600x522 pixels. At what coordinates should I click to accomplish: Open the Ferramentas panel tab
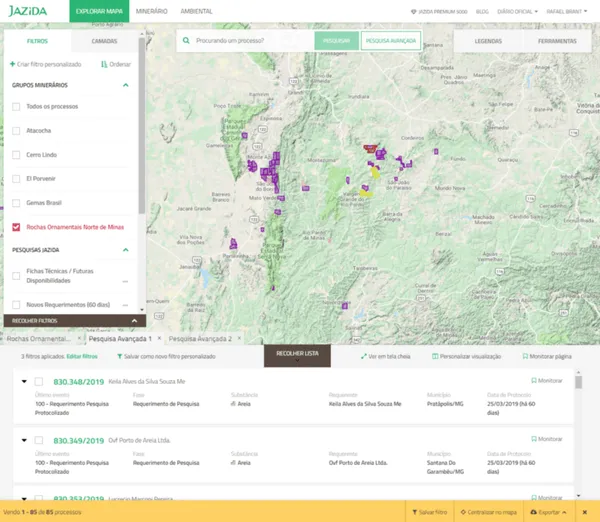pyautogui.click(x=557, y=41)
